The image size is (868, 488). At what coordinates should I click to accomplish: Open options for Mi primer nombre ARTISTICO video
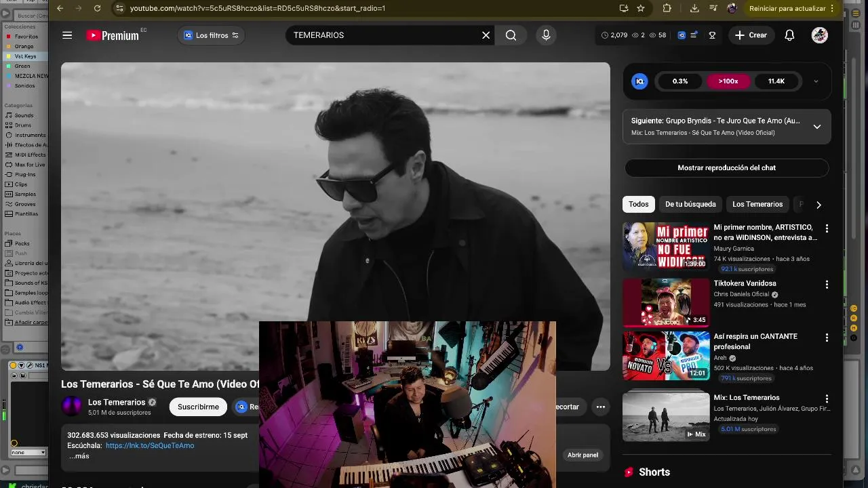point(827,228)
